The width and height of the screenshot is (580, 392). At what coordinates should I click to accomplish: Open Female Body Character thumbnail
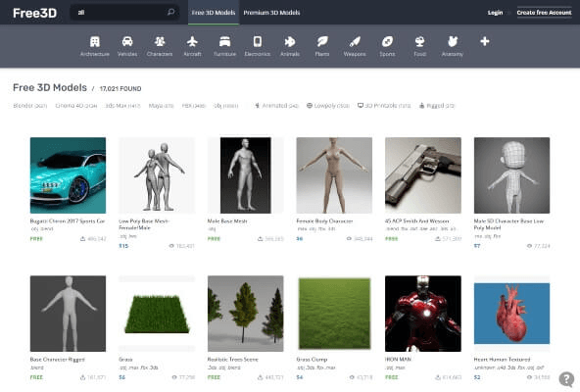click(334, 175)
